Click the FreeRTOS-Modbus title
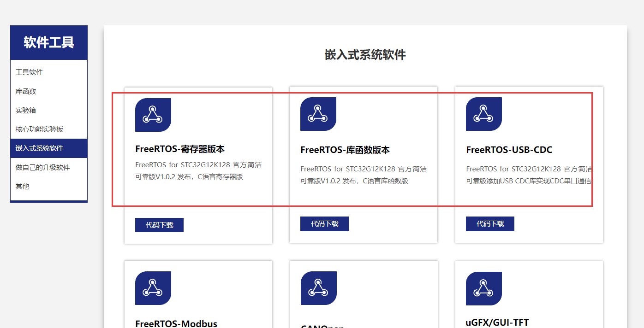This screenshot has width=644, height=328. [x=176, y=323]
